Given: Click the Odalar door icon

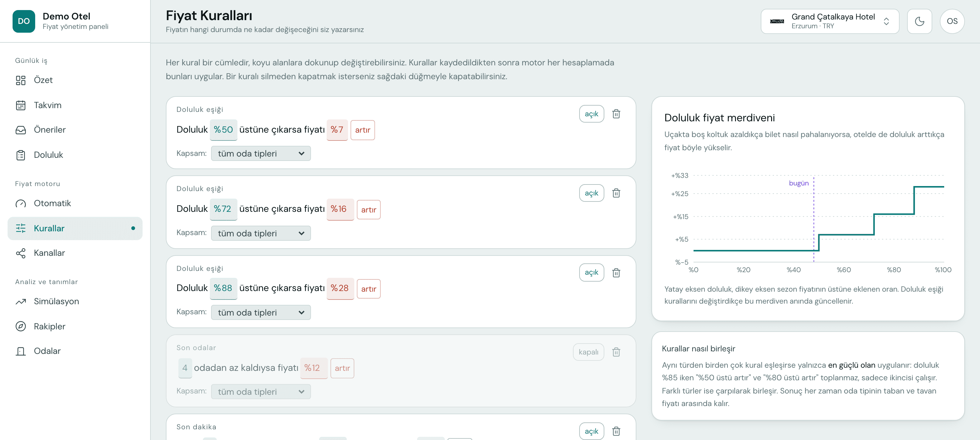Looking at the screenshot, I should coord(20,351).
